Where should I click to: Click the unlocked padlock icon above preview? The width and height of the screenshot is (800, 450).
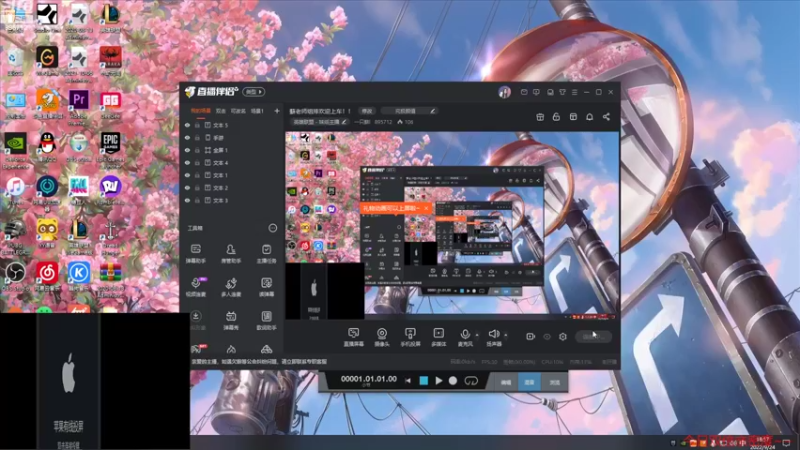556,117
